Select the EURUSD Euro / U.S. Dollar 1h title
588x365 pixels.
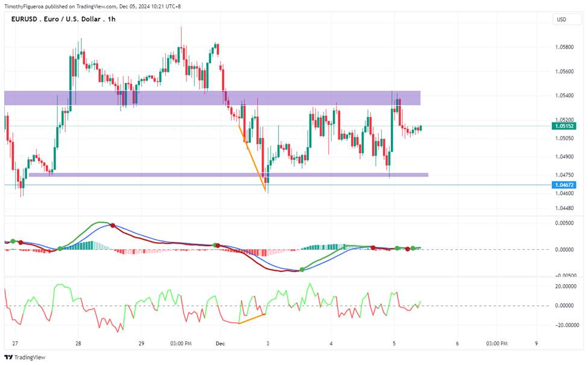[x=63, y=19]
